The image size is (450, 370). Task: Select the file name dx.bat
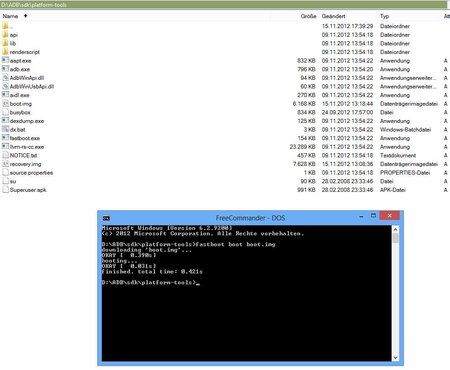(17, 130)
